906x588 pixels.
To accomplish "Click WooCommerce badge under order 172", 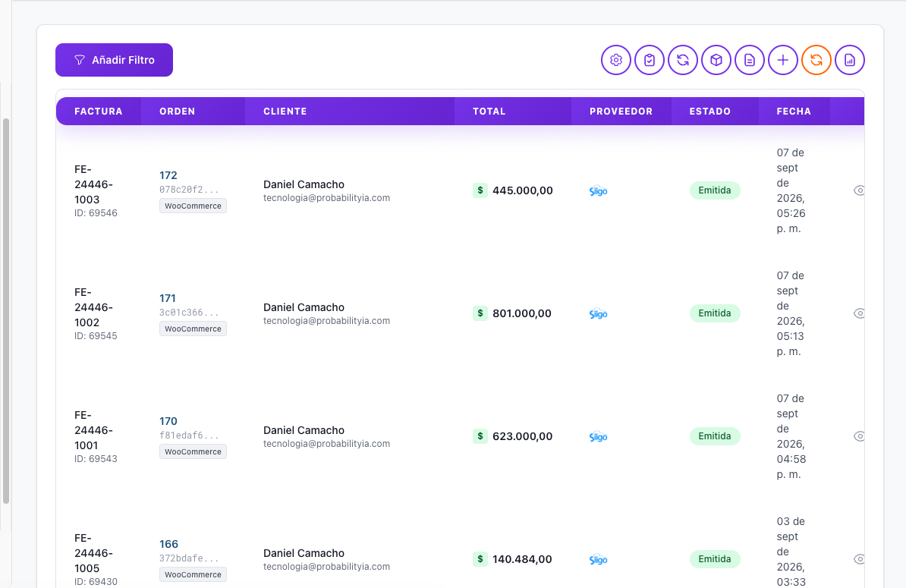I will (x=193, y=206).
